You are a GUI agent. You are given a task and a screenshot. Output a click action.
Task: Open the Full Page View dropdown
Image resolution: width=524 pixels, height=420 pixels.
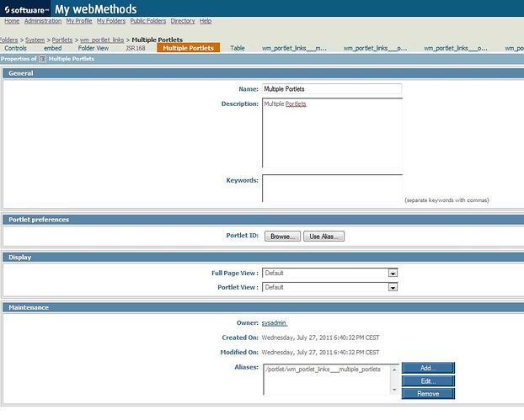pyautogui.click(x=330, y=273)
